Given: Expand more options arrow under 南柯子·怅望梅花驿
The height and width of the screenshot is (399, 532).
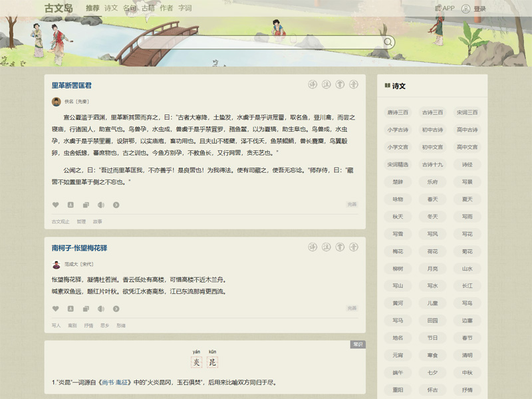Looking at the screenshot, I should click(116, 309).
